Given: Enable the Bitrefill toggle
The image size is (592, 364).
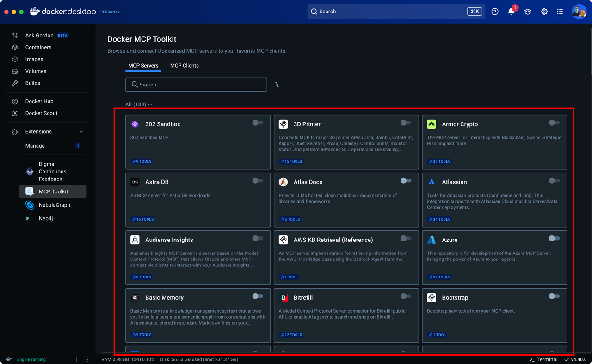Looking at the screenshot, I should (x=406, y=296).
